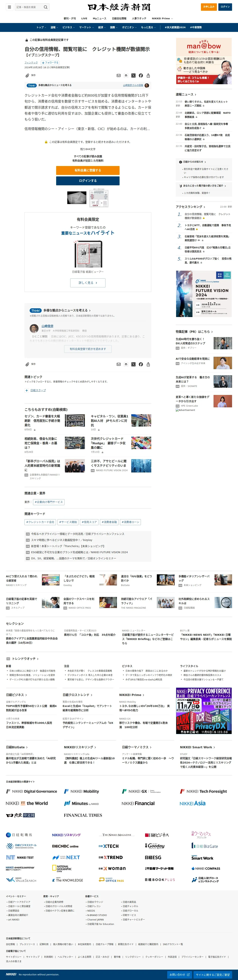Open 朝刊・夕刊 menu item
Screen dimensions: 238x980
point(70,18)
